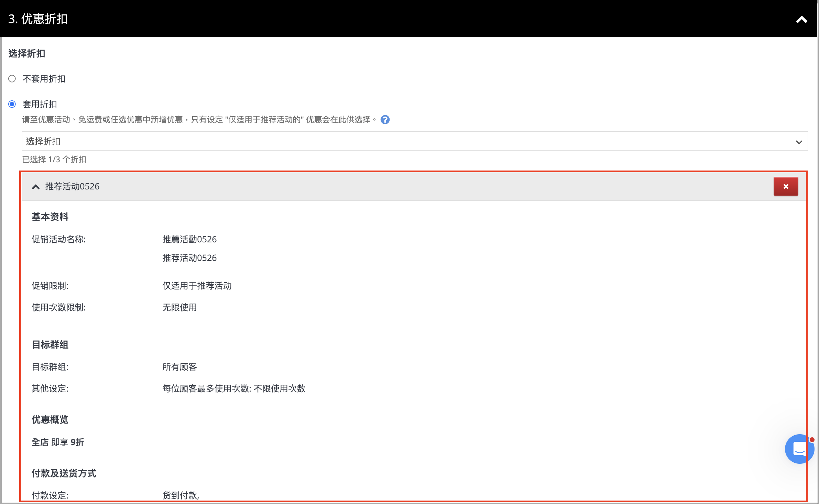Click the 3. 优惠折扣 header title

point(38,19)
